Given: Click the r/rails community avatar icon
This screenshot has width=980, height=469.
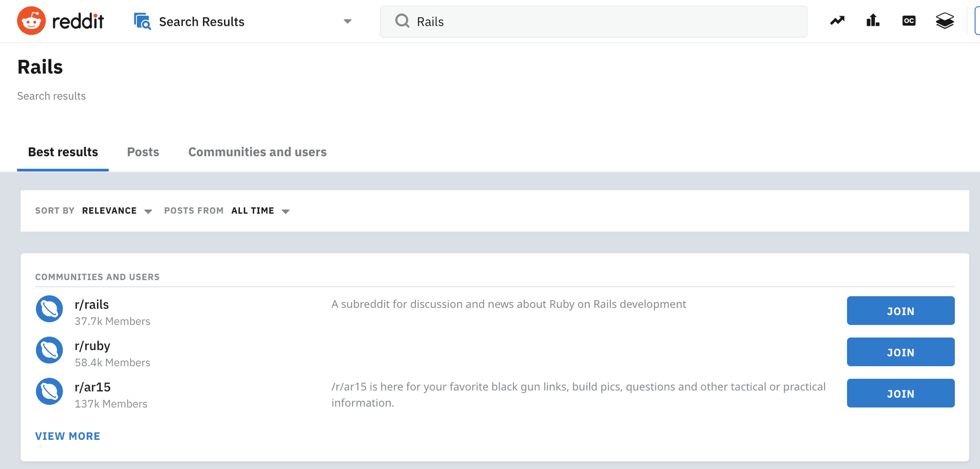Looking at the screenshot, I should [49, 309].
